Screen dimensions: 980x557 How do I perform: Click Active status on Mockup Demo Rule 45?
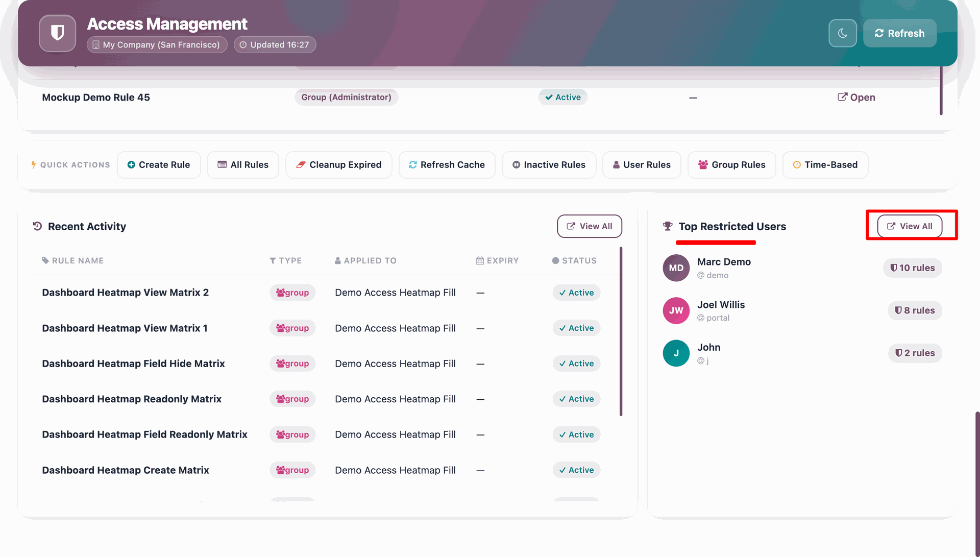[562, 97]
